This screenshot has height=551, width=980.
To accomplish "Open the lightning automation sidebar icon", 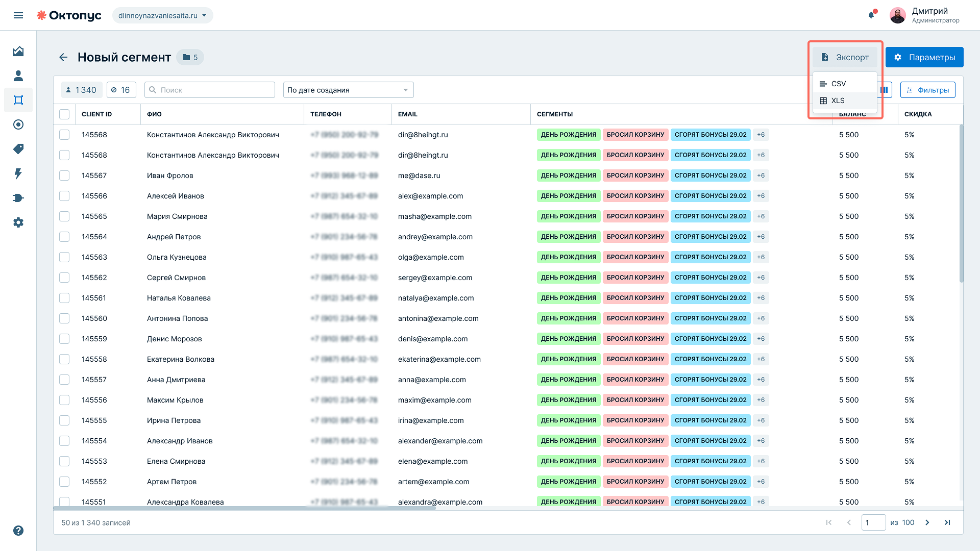I will (x=18, y=173).
